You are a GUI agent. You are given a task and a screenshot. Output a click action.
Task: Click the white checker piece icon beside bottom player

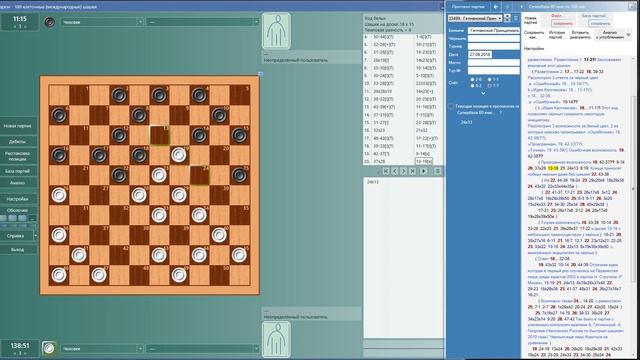(49, 348)
